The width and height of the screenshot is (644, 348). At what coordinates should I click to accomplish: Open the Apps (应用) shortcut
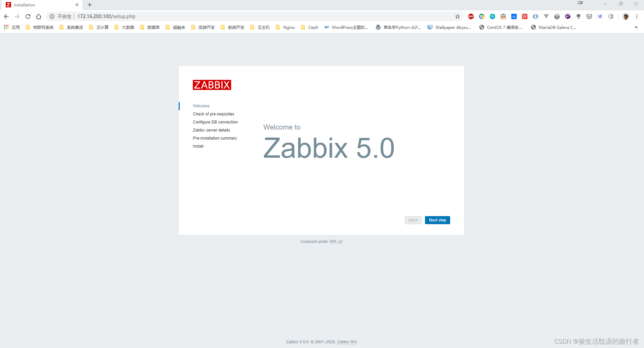click(x=12, y=27)
